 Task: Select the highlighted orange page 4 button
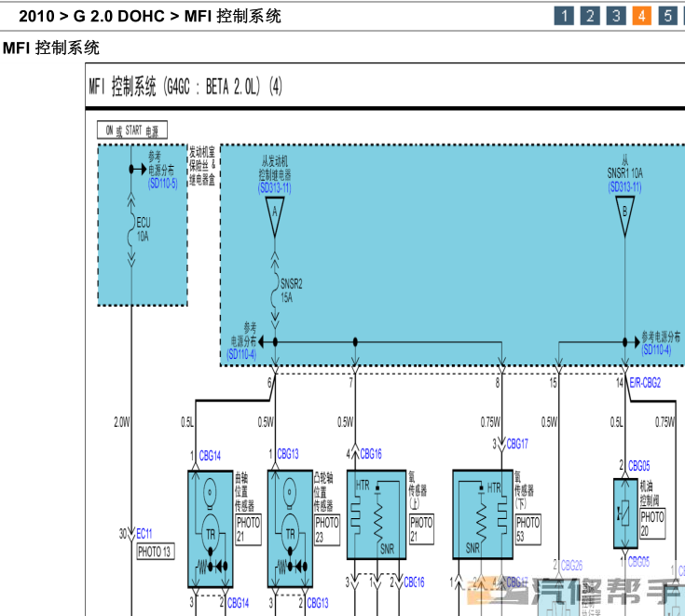point(642,16)
